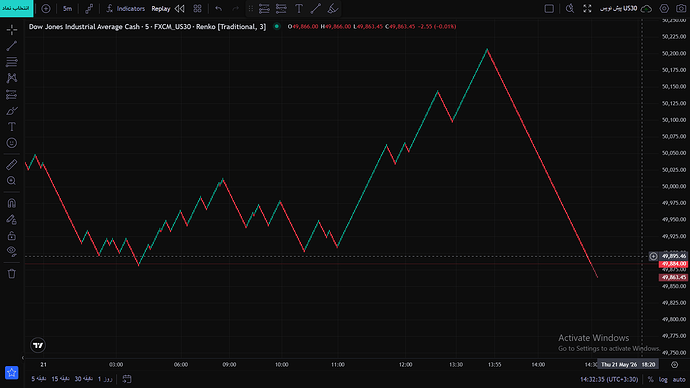Redo the last chart action

[x=236, y=9]
